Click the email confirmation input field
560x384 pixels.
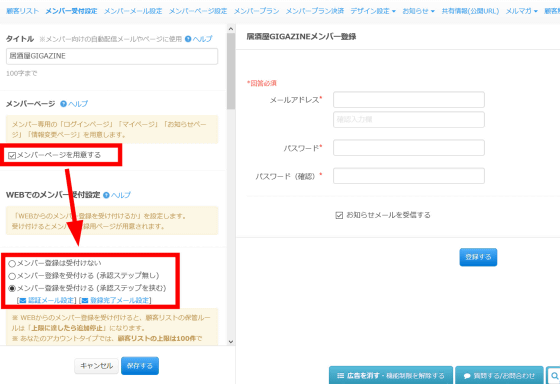click(409, 120)
